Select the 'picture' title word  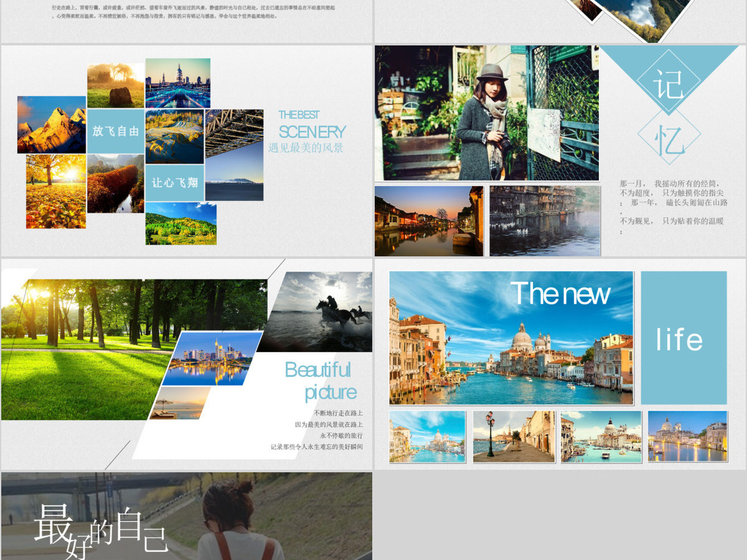tap(331, 393)
